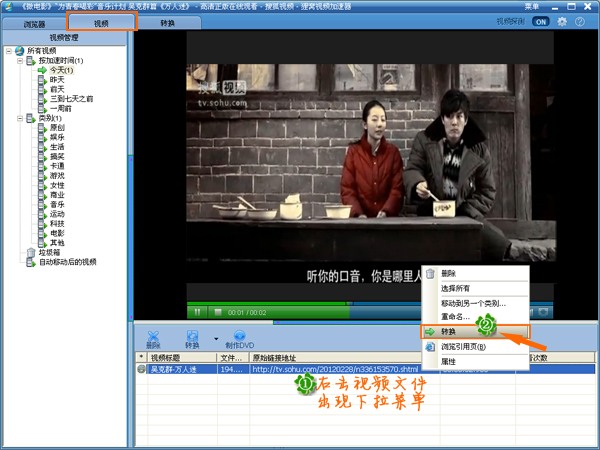
Task: Select the 游戏 category
Action: (x=57, y=176)
